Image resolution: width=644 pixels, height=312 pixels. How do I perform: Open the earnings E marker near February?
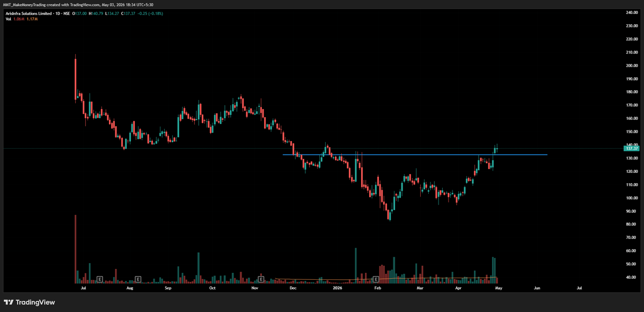tap(376, 279)
